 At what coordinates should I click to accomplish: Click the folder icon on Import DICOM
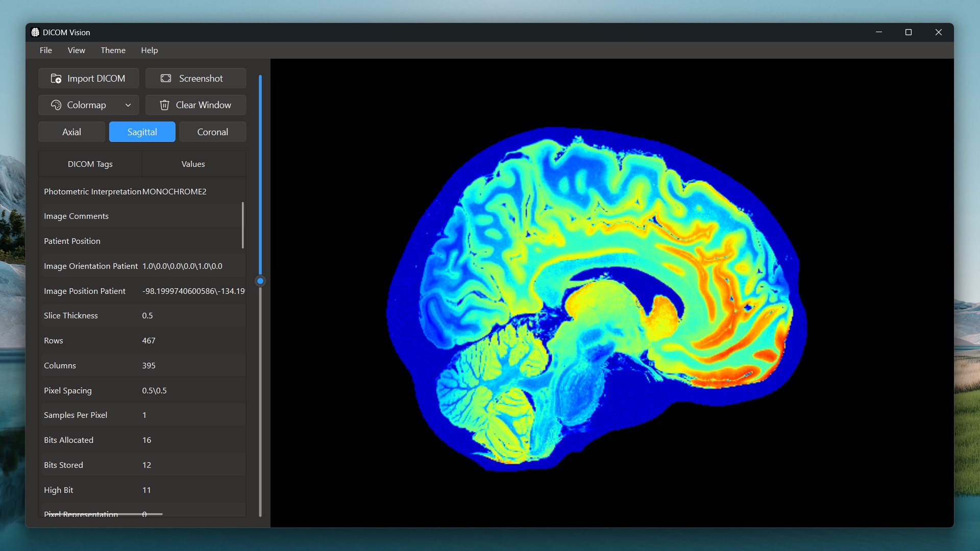click(x=56, y=79)
